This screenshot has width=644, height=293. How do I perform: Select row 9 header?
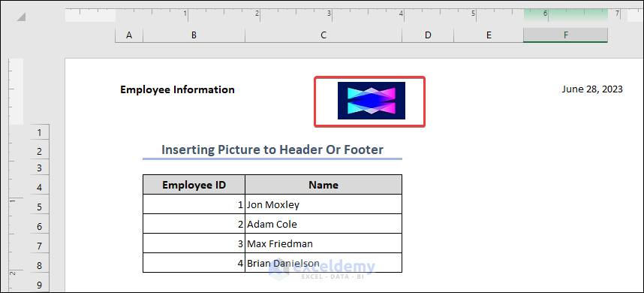coord(40,285)
